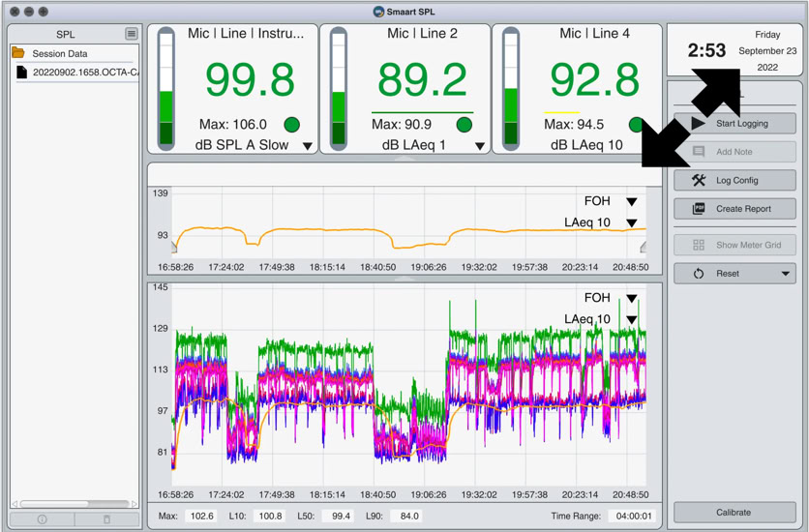Expand dB LAeq 1 metric dropdown
This screenshot has height=532, width=809.
(480, 146)
